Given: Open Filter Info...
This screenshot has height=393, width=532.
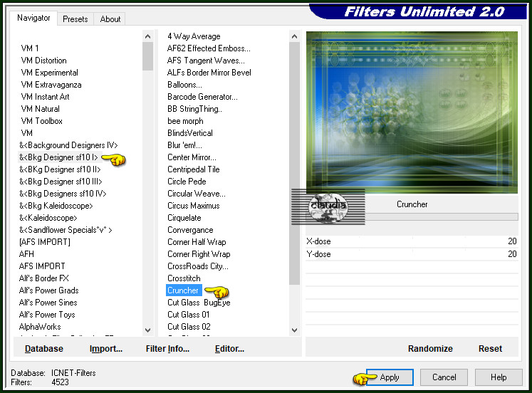Looking at the screenshot, I should click(167, 349).
